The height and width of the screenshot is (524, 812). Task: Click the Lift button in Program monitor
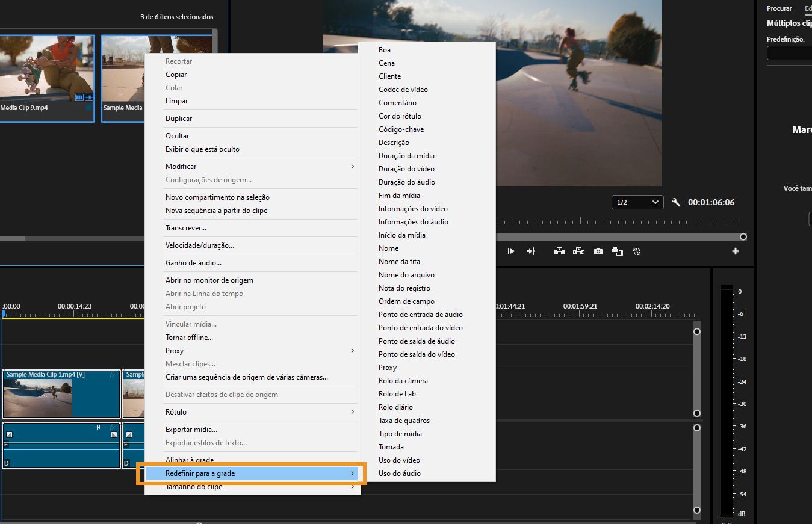tap(559, 251)
